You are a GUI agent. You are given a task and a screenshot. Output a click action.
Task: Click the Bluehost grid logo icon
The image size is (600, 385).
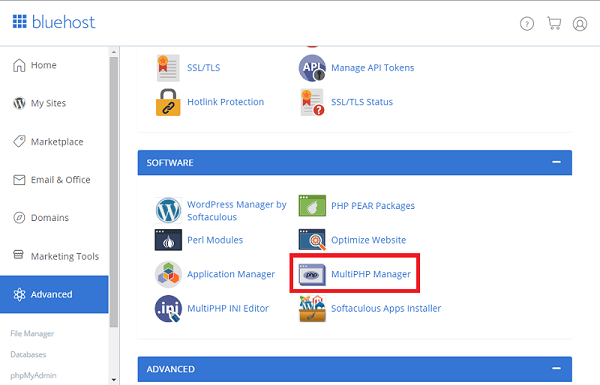pyautogui.click(x=20, y=22)
